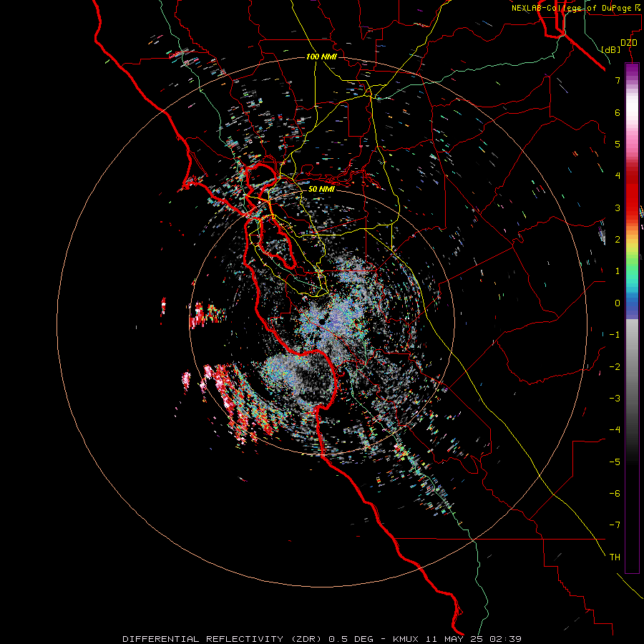
Task: Click the color bar value 4
Action: (x=618, y=176)
